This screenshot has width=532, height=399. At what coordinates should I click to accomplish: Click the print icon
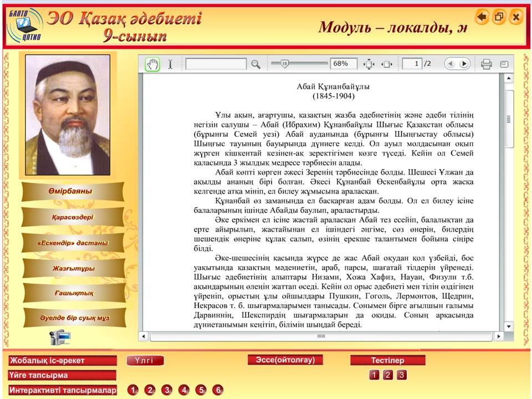coord(486,64)
